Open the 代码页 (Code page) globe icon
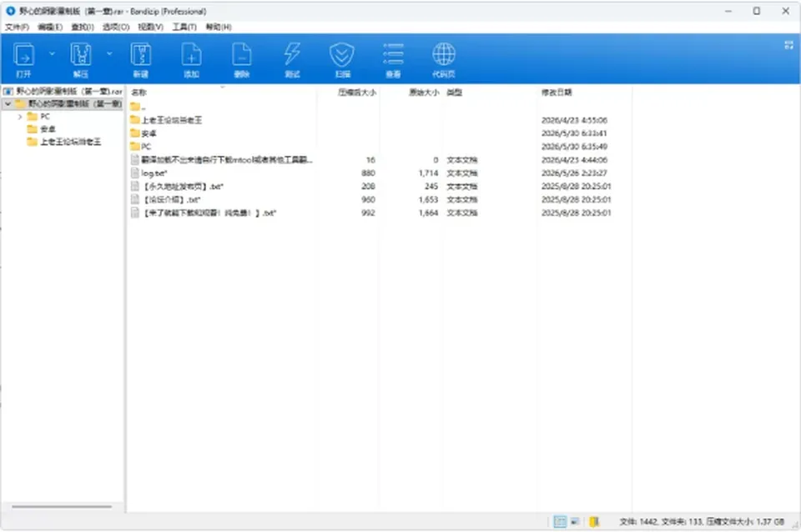This screenshot has width=801, height=532. click(443, 59)
